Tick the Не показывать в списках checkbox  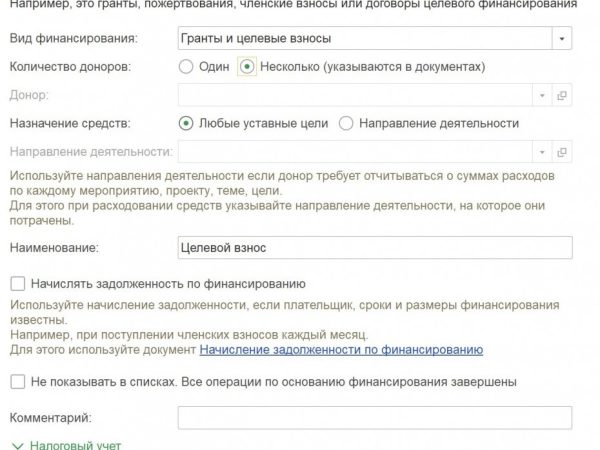[x=17, y=381]
